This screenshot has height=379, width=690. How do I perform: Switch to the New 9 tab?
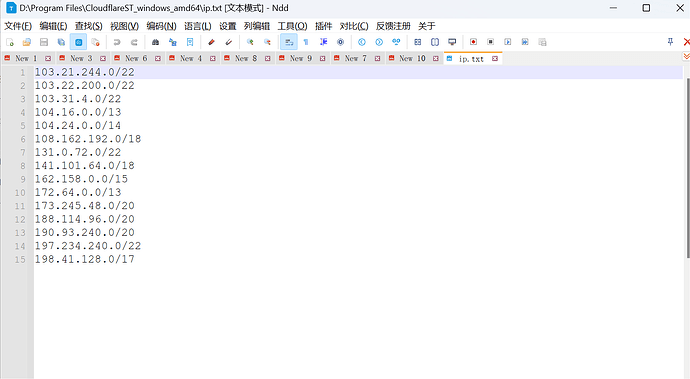point(301,58)
